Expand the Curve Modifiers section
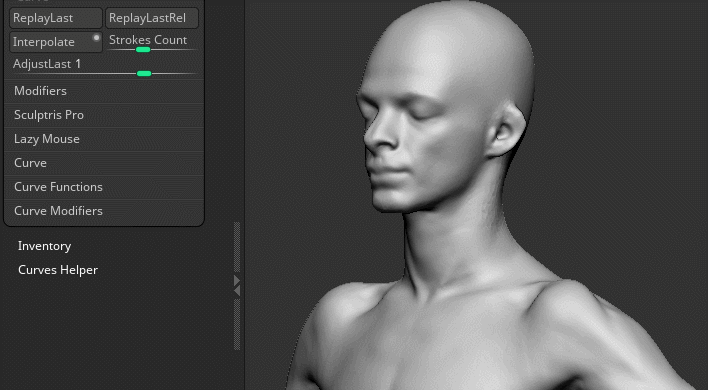Screen dimensions: 708x390 (x=104, y=210)
